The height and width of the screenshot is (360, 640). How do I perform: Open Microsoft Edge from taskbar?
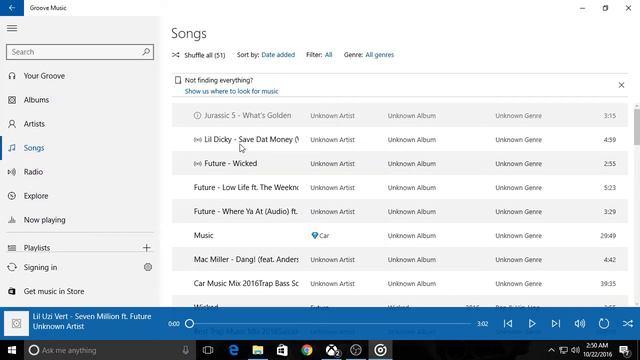(233, 350)
